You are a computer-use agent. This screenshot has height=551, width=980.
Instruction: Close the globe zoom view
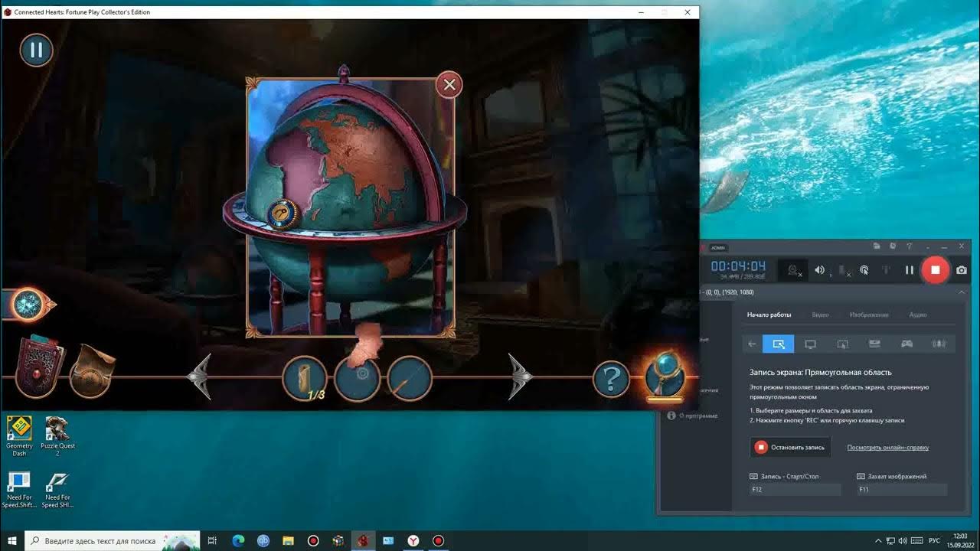(x=449, y=85)
